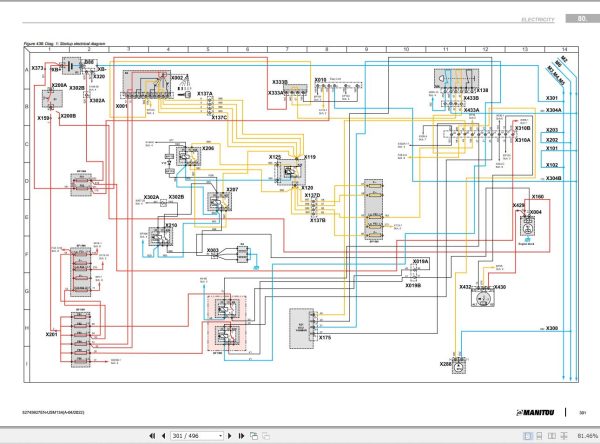
Task: Toggle two-page facing view
Action: pos(552,436)
